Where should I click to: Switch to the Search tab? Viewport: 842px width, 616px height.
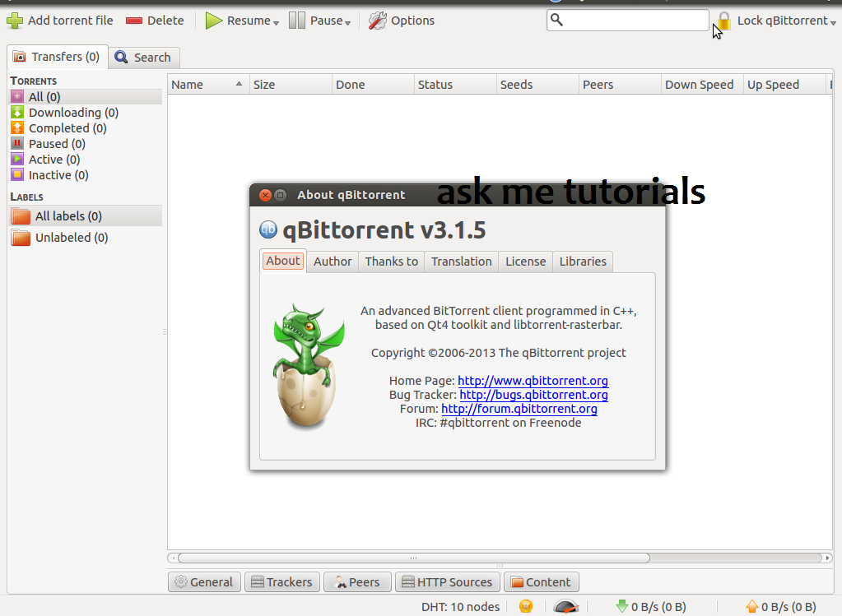click(144, 58)
